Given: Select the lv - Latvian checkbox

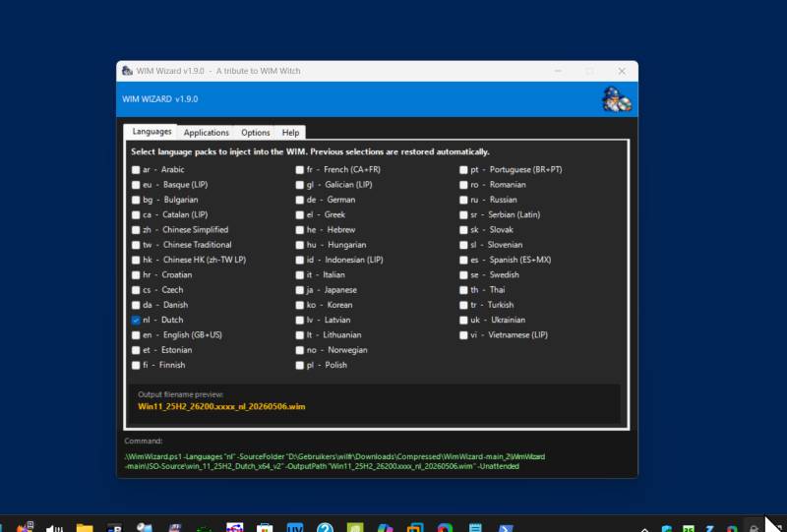Looking at the screenshot, I should [300, 321].
